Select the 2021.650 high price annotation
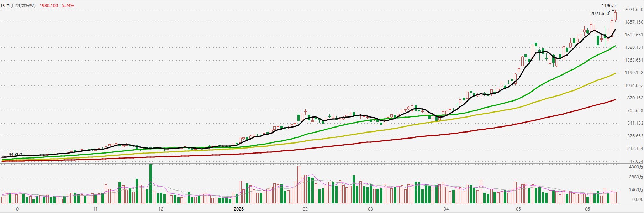Screen dimensions: 644x213 coord(600,14)
